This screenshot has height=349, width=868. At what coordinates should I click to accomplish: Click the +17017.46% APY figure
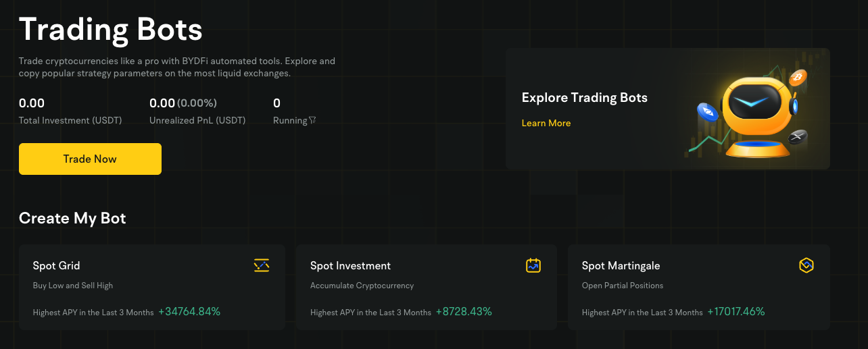(x=736, y=311)
